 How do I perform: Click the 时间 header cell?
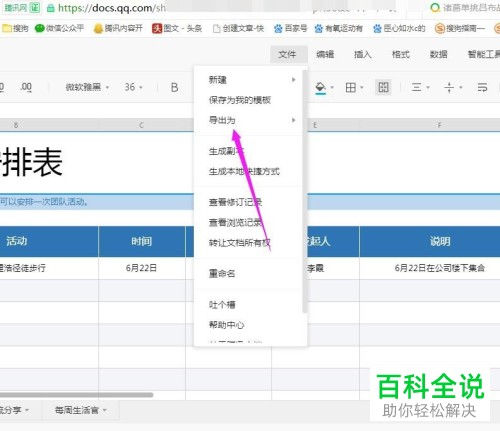click(x=142, y=241)
